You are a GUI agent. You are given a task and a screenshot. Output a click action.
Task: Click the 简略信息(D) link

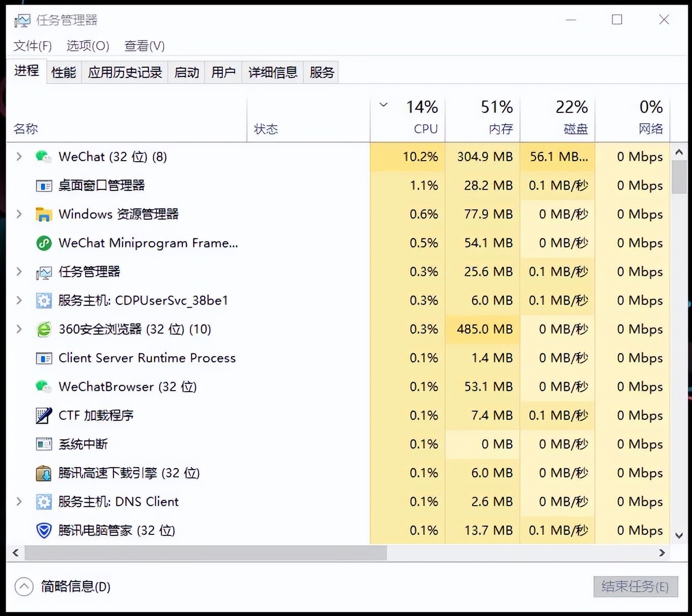pyautogui.click(x=75, y=587)
